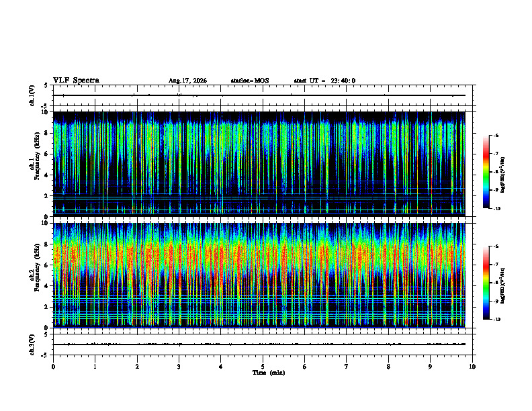The image size is (532, 411).
Task: Click the station=MOS label
Action: coord(250,81)
